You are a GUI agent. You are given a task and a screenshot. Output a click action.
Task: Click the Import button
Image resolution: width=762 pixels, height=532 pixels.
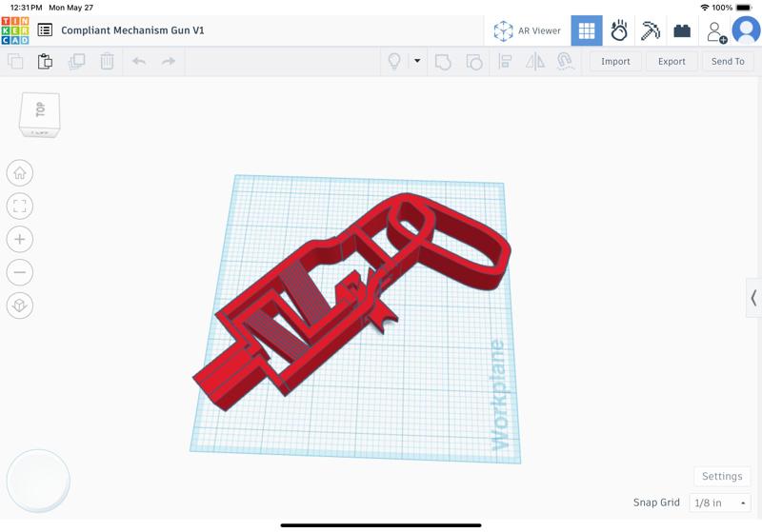click(615, 62)
